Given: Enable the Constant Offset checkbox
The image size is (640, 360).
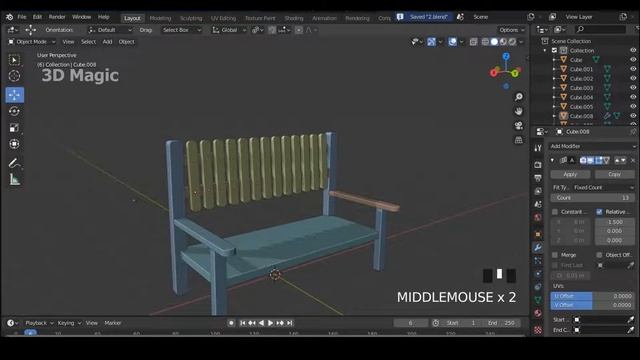Looking at the screenshot, I should [555, 212].
